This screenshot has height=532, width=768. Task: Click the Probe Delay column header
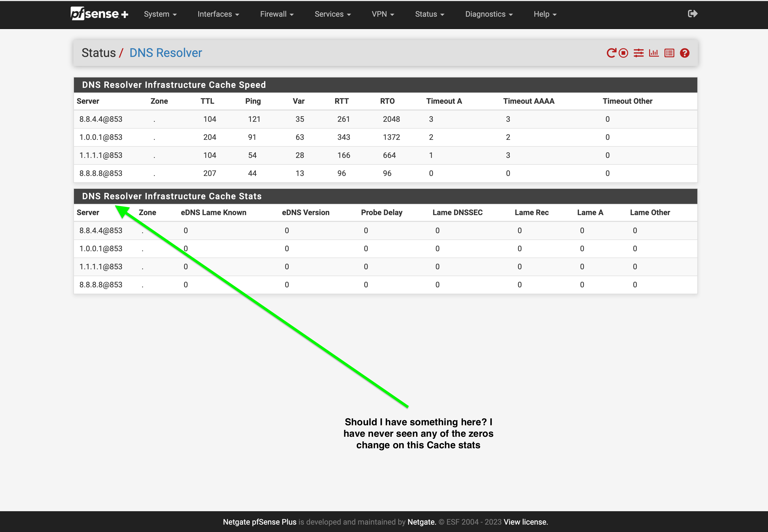pyautogui.click(x=382, y=212)
